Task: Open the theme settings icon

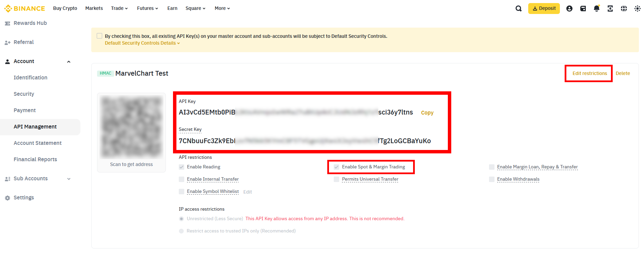Action: point(638,9)
